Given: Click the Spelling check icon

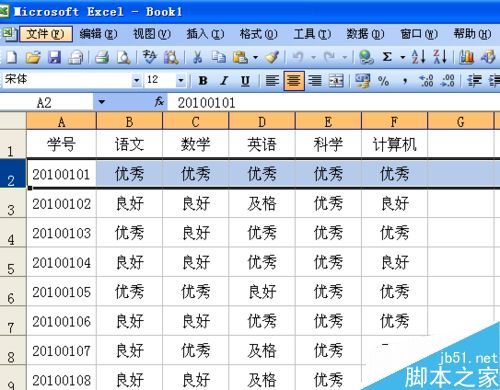Looking at the screenshot, I should tap(150, 57).
